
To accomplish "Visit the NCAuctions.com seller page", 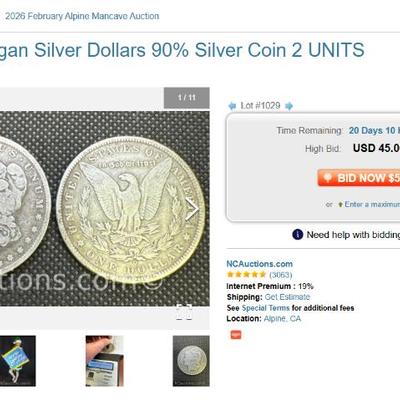I will coord(260,264).
